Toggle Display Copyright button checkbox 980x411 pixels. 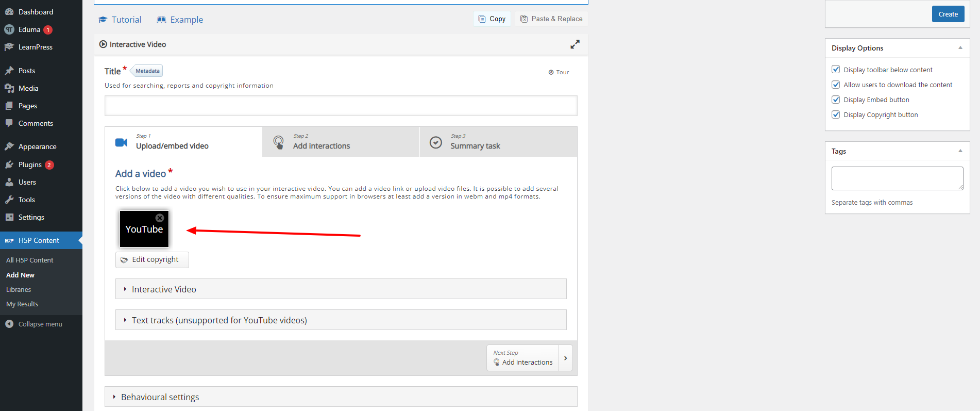point(836,114)
